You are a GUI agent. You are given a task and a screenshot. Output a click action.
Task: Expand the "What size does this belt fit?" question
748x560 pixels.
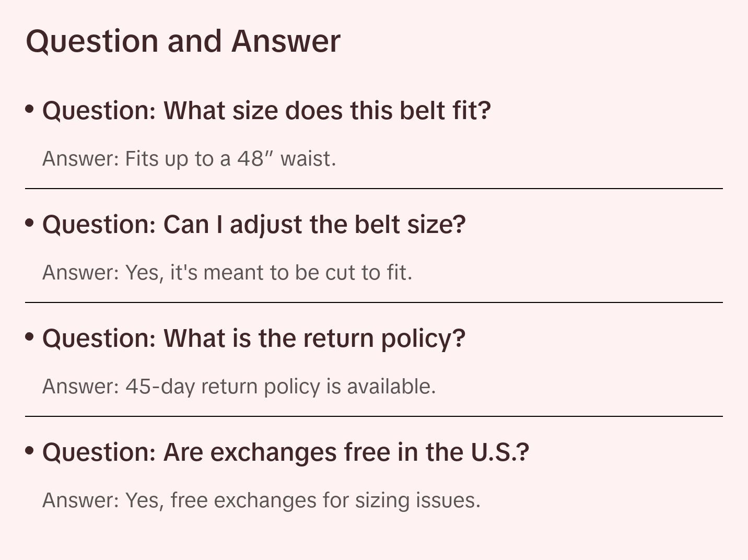266,111
